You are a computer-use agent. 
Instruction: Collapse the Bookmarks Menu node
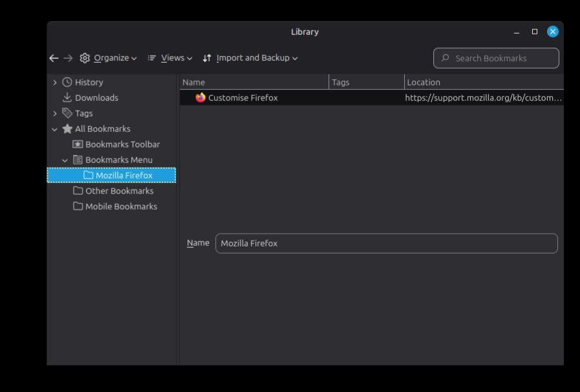pyautogui.click(x=65, y=160)
